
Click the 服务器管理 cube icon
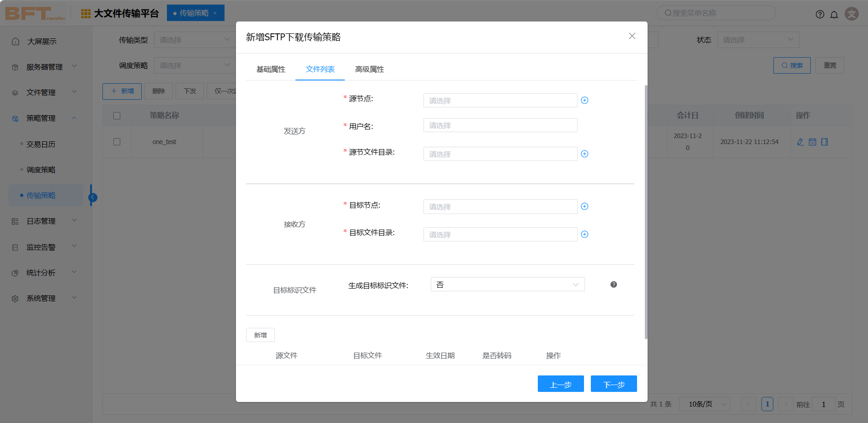click(x=15, y=67)
